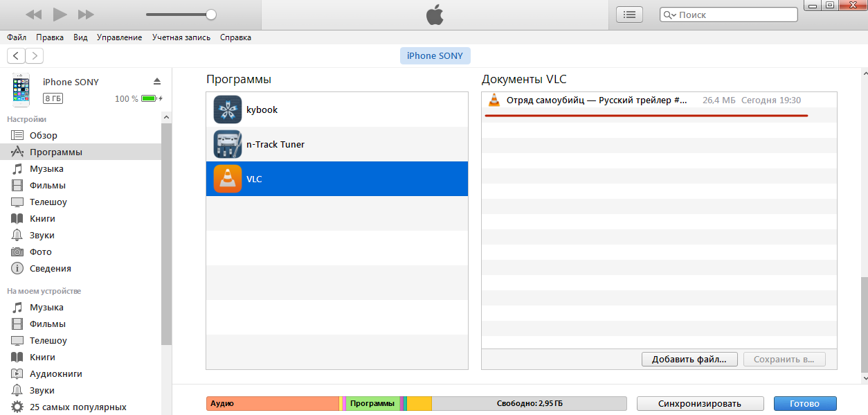Screen dimensions: 868x415
Task: Click the Fast-forward next track button
Action: click(x=87, y=15)
